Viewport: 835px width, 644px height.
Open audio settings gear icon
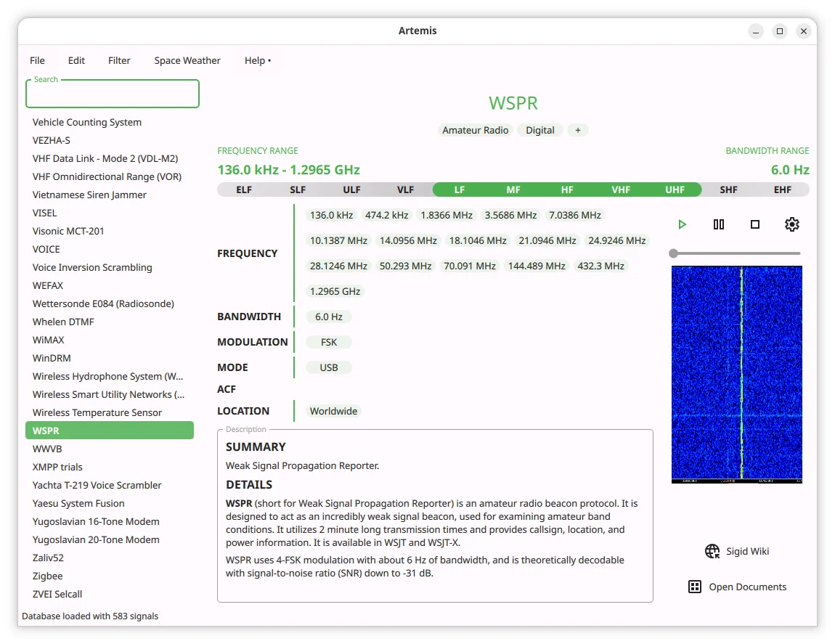(792, 224)
